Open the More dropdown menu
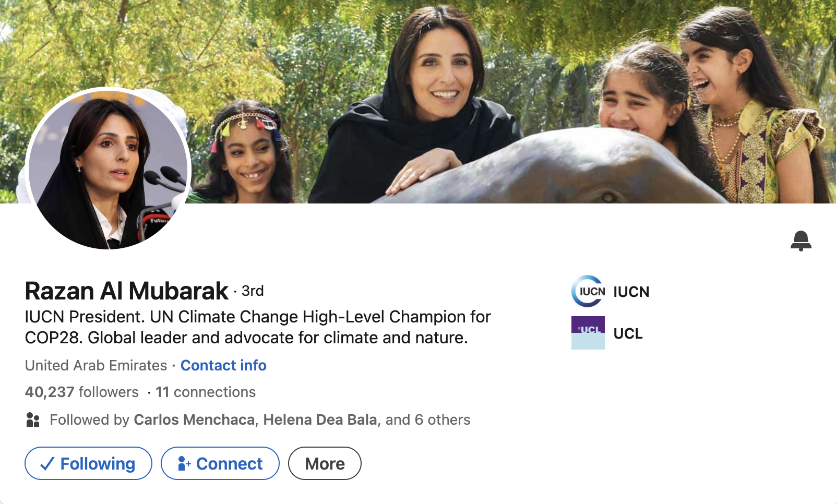The height and width of the screenshot is (504, 836). point(325,463)
